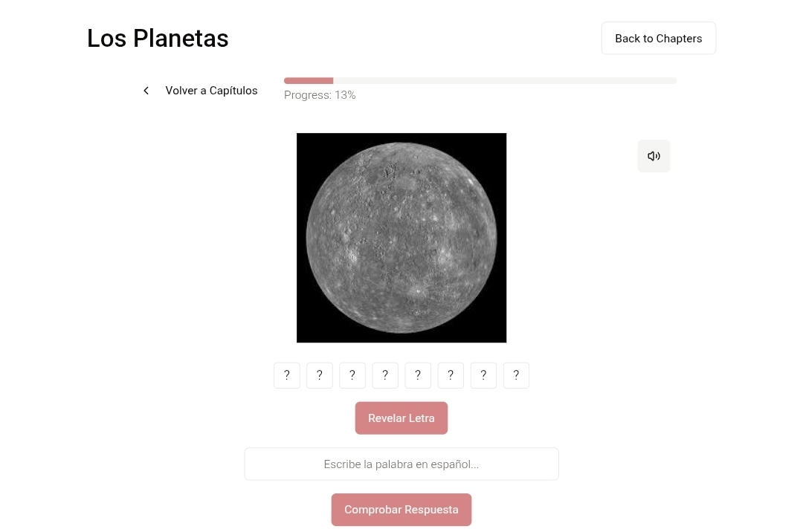
Task: Click the pink progress bar
Action: pyautogui.click(x=309, y=81)
